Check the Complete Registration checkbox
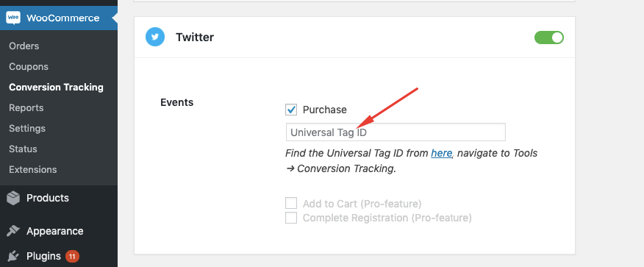The height and width of the screenshot is (267, 644). [291, 218]
